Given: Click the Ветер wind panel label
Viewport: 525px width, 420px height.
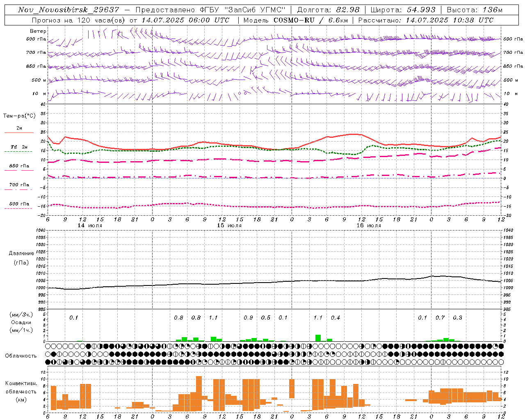Looking at the screenshot, I should (x=38, y=31).
